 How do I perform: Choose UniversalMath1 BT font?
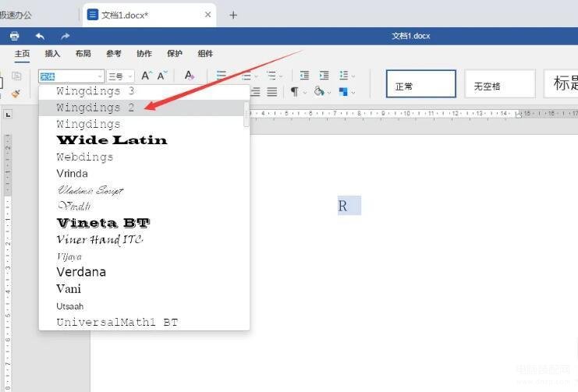click(144, 322)
